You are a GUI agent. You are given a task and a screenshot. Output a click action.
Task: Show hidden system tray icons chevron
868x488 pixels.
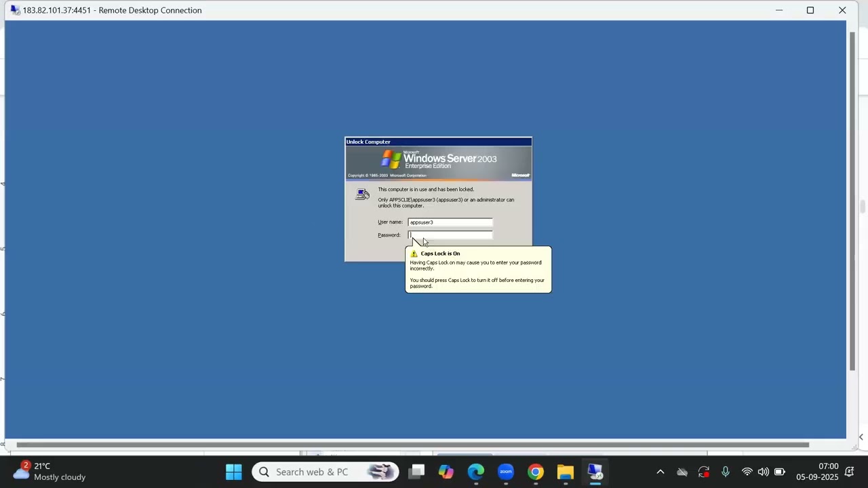[660, 472]
